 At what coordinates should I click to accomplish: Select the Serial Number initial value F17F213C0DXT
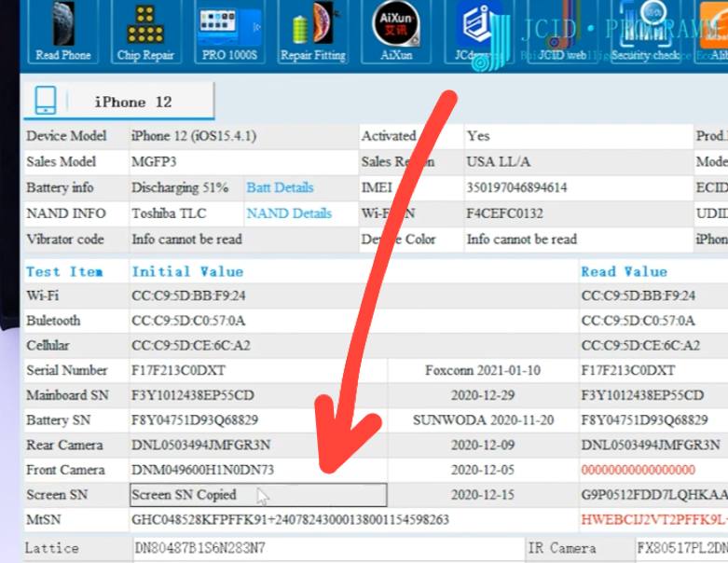click(x=178, y=370)
